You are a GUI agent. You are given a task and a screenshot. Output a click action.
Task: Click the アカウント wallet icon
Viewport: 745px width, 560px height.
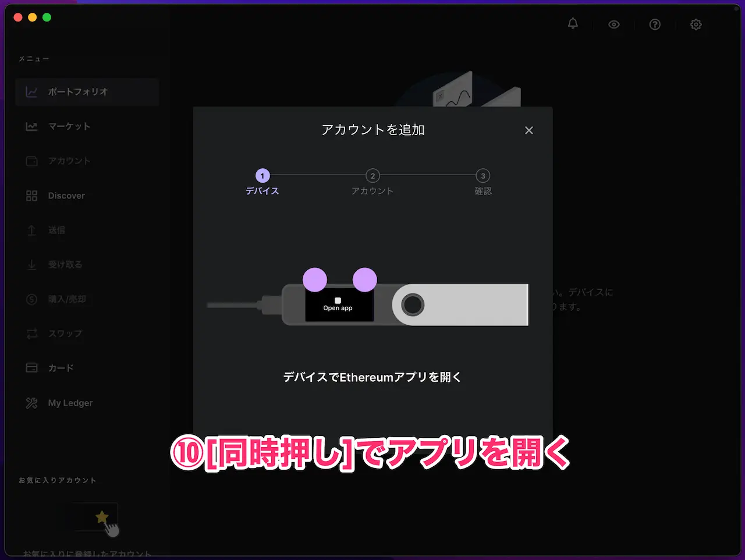(31, 161)
